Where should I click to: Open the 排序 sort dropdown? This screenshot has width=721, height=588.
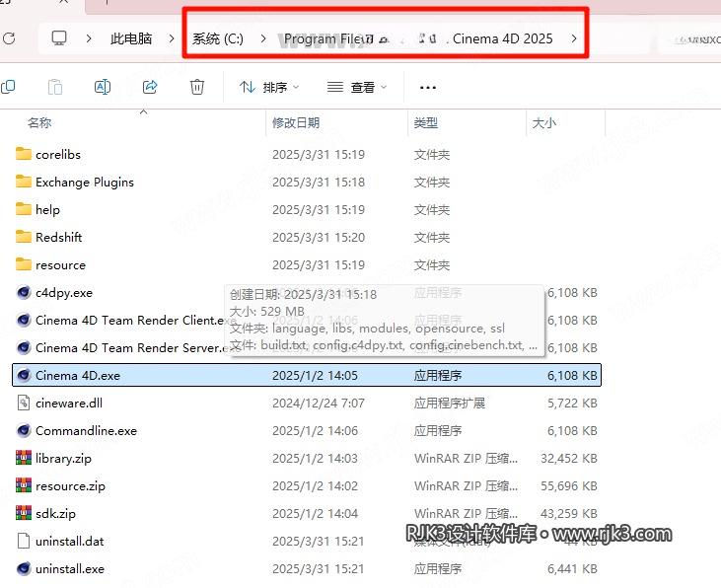(269, 87)
